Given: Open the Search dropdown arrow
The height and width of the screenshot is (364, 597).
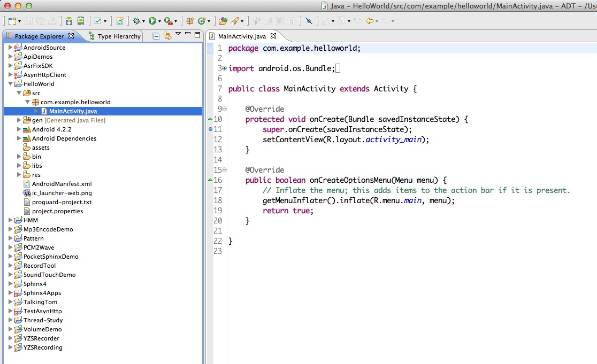Looking at the screenshot, I should [242, 21].
